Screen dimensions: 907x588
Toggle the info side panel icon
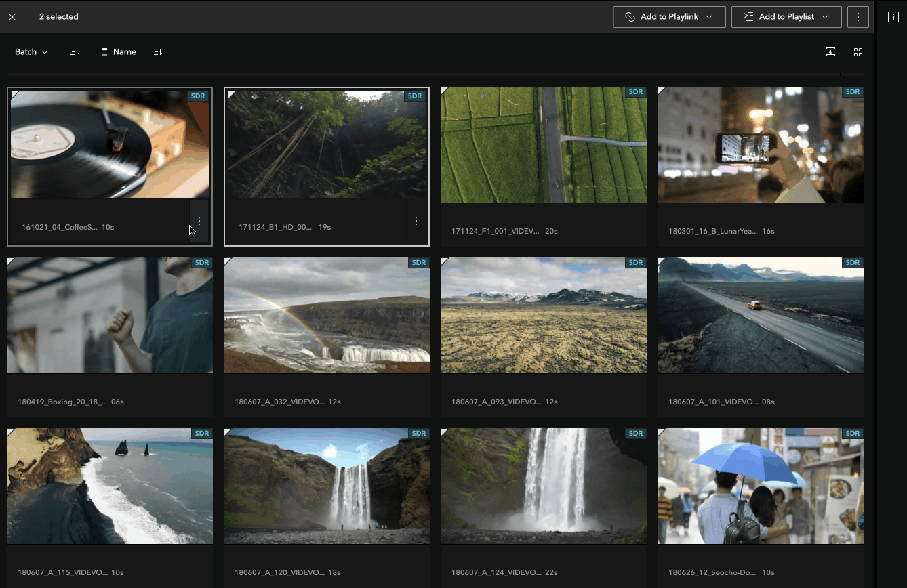893,17
